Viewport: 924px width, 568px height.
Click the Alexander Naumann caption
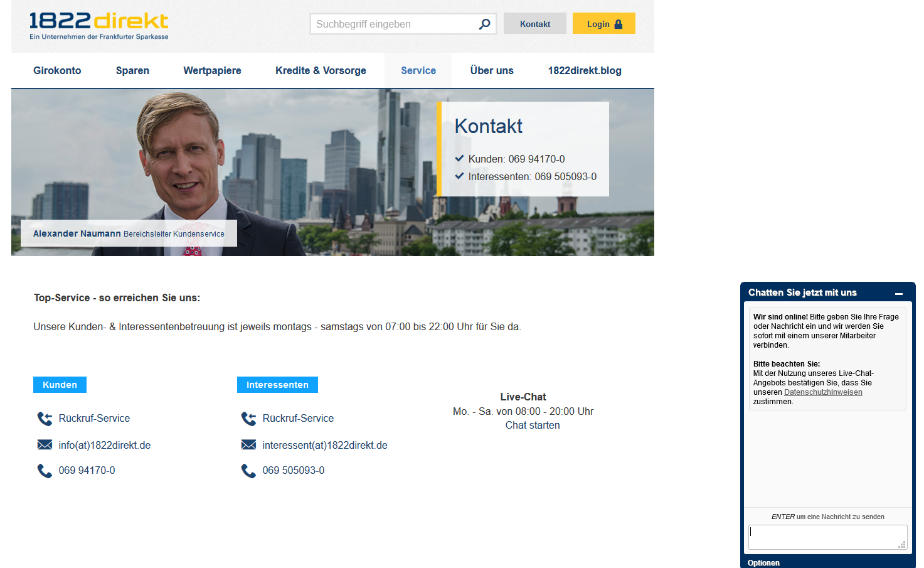pos(129,233)
